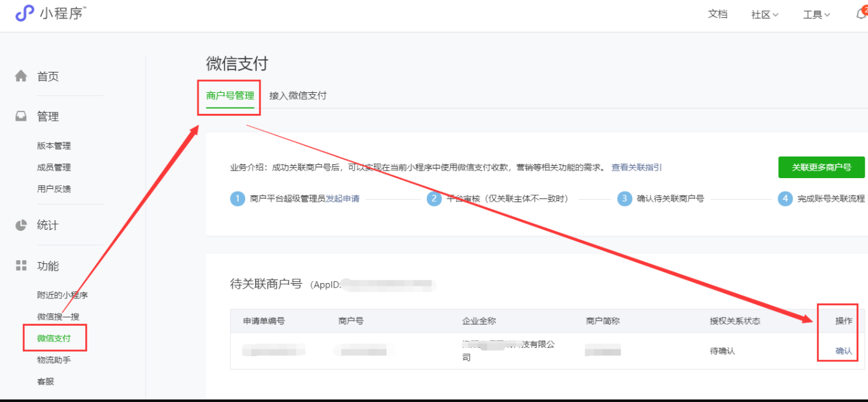Click the 关联更多商户号 green button

click(822, 167)
